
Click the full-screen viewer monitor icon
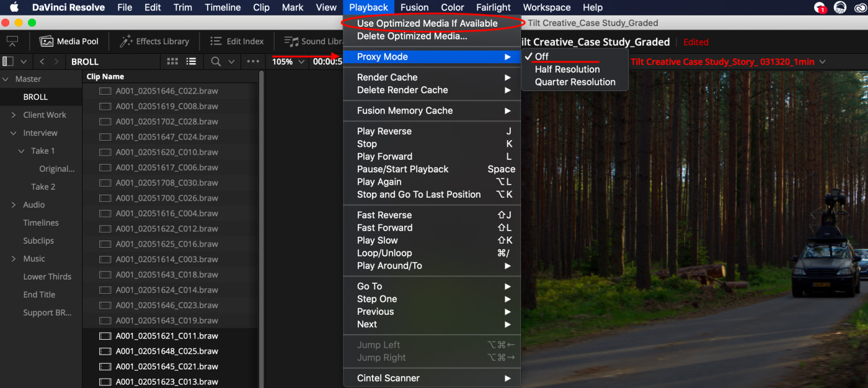12,42
